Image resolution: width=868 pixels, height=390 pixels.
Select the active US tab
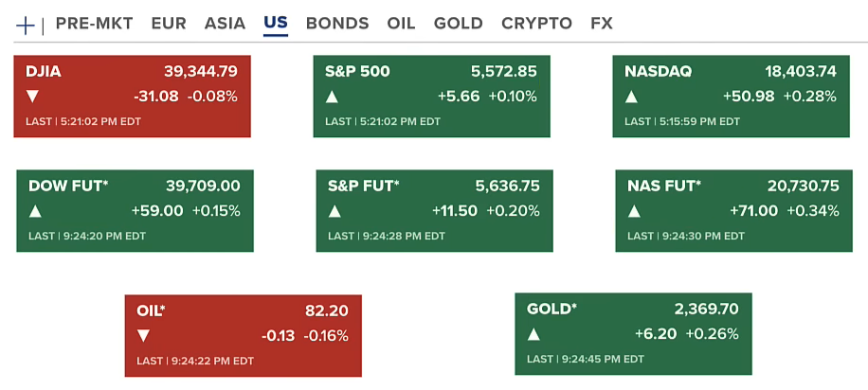tap(276, 24)
